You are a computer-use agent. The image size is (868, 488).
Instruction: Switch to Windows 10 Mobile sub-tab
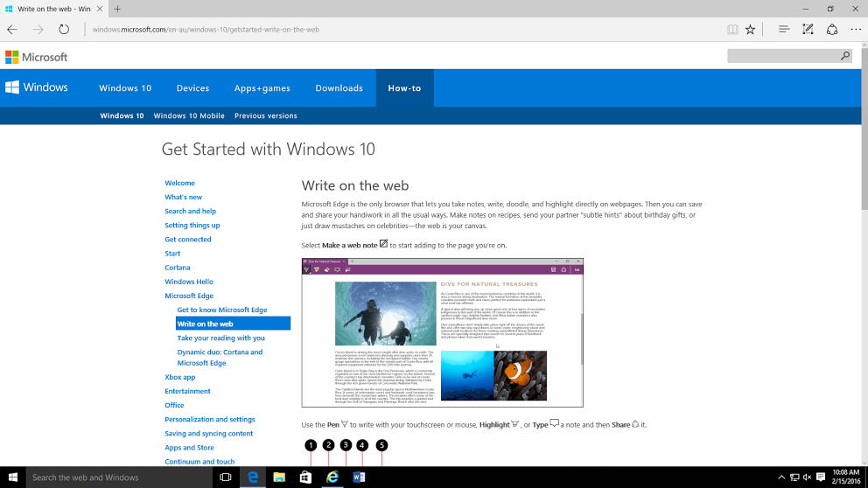pos(189,115)
